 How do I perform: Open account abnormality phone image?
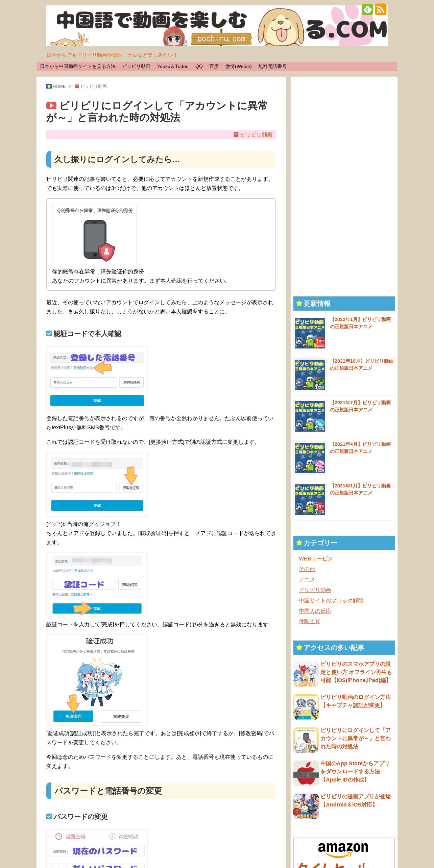point(94,234)
